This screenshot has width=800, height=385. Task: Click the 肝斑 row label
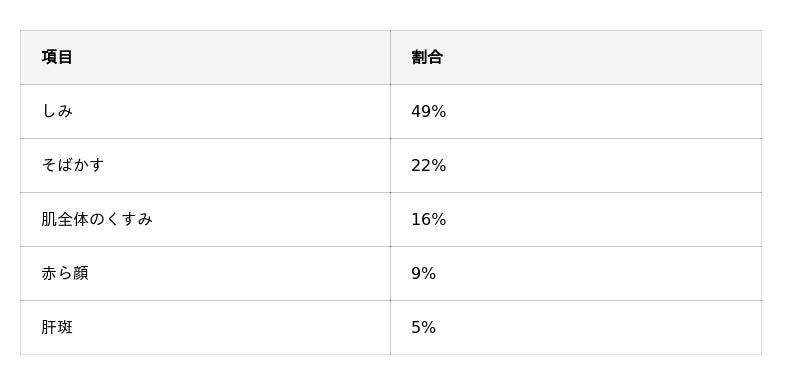click(57, 327)
